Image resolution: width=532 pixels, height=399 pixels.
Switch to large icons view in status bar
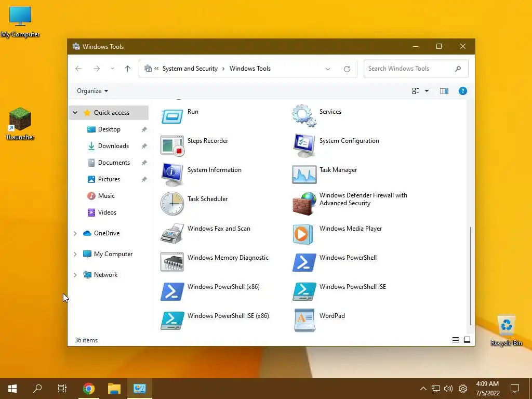click(467, 340)
